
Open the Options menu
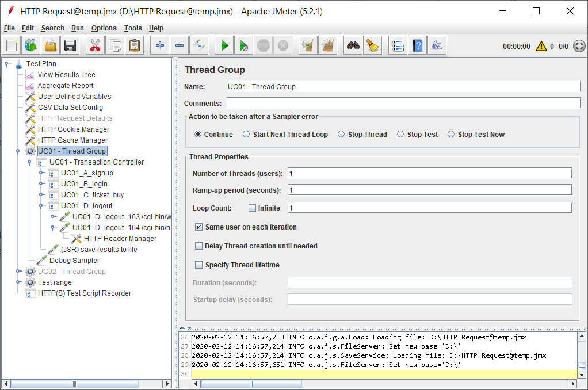click(x=104, y=28)
